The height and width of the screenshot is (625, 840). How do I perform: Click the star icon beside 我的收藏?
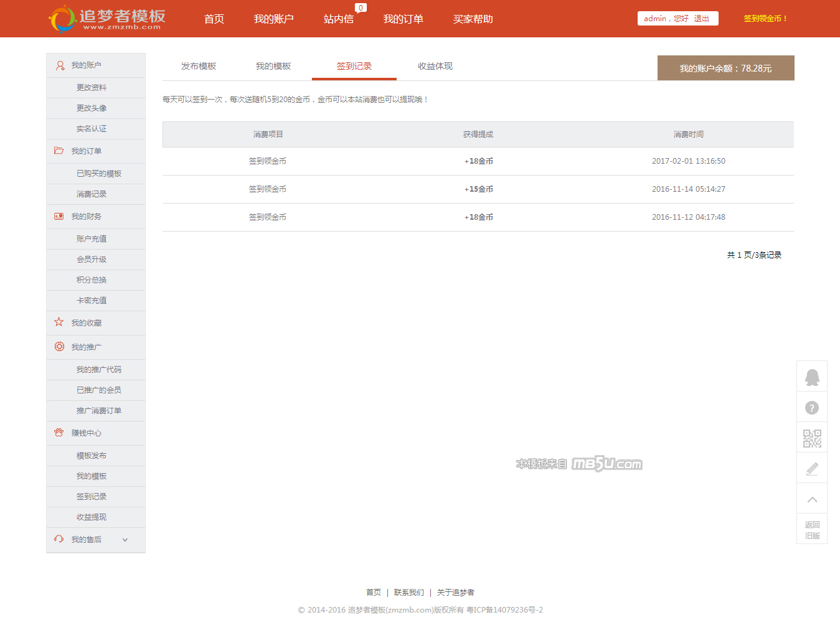point(59,322)
